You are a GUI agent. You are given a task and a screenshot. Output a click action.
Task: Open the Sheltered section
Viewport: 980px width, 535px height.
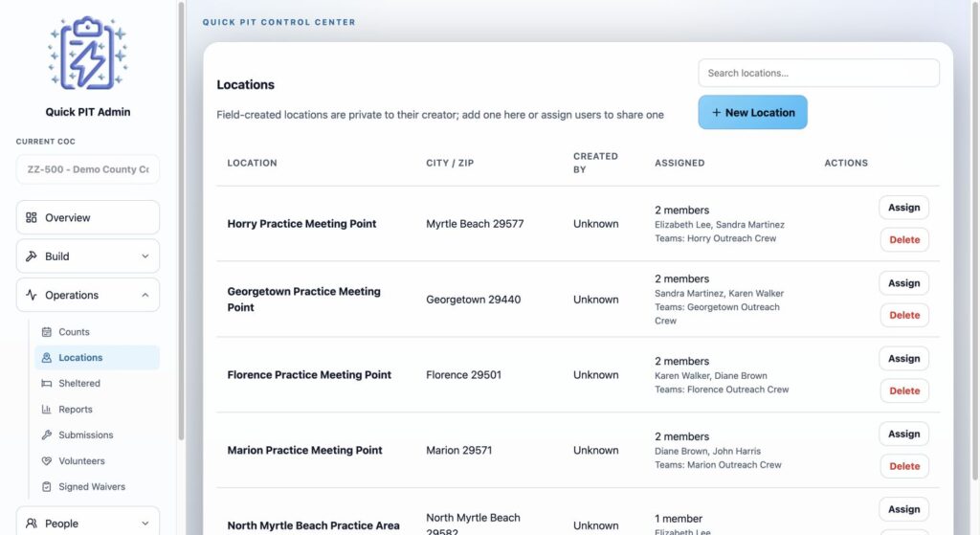click(97, 383)
